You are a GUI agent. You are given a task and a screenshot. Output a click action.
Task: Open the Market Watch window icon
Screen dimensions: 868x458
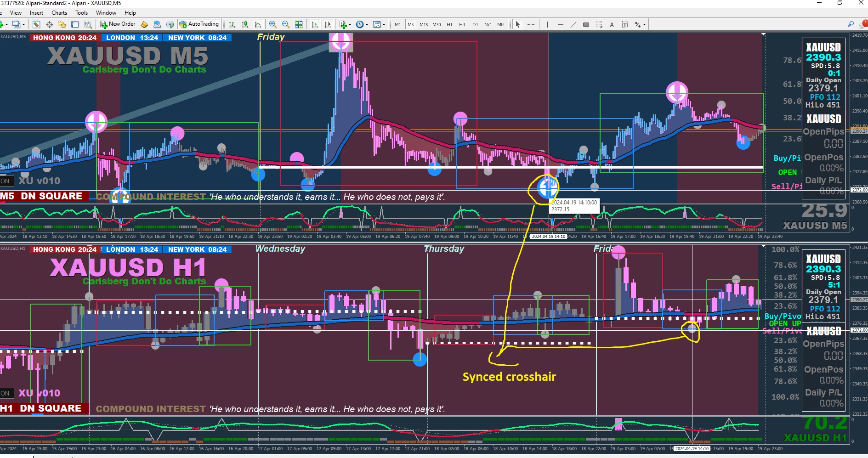[36, 24]
